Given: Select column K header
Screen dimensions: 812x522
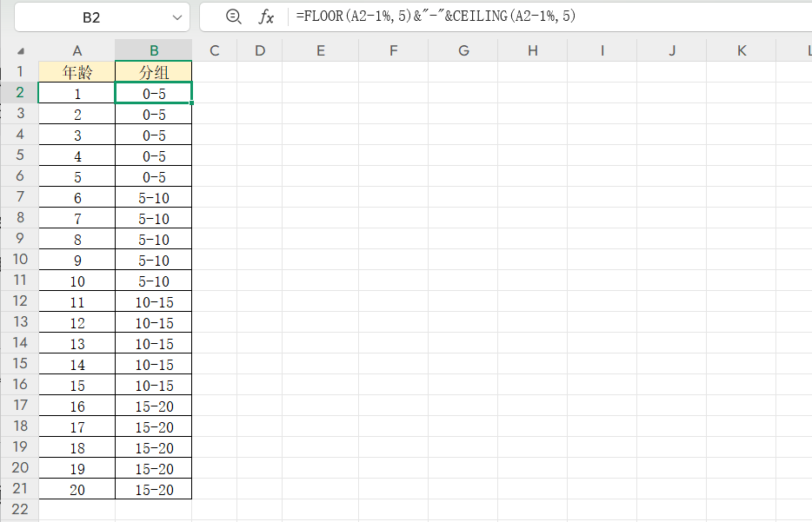Looking at the screenshot, I should point(742,50).
